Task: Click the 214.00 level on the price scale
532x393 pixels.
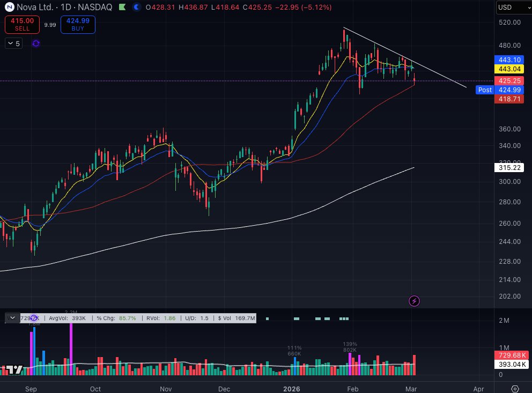Action: click(x=509, y=279)
